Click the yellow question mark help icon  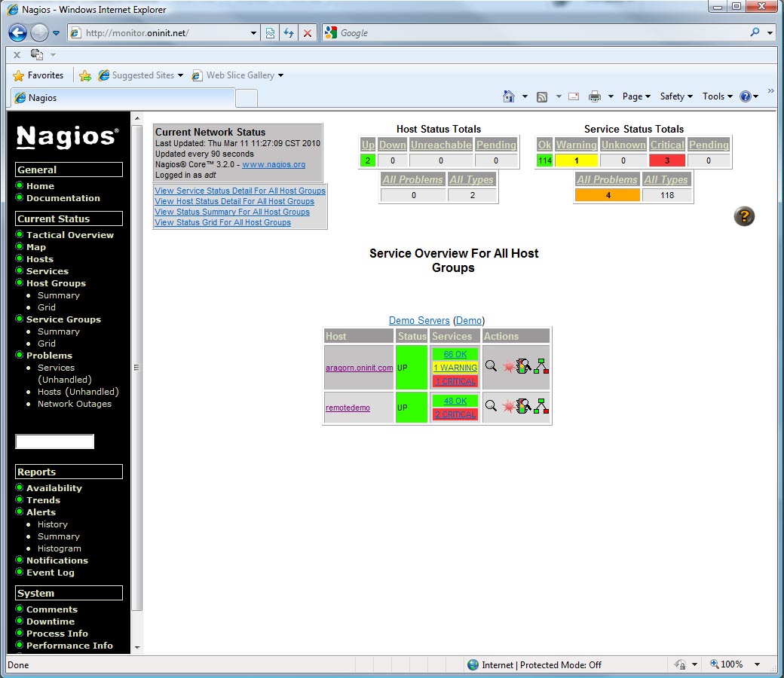(x=744, y=216)
